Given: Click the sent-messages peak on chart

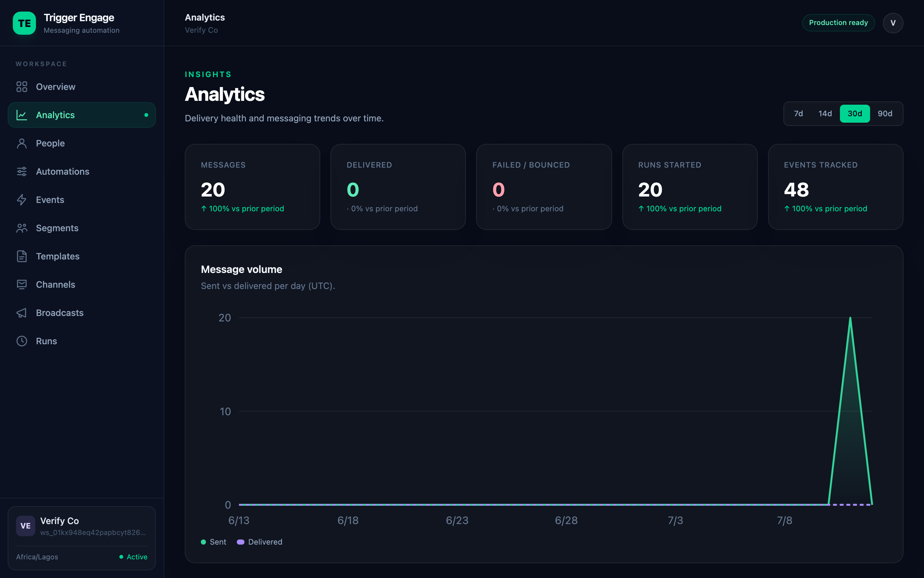Looking at the screenshot, I should 850,318.
